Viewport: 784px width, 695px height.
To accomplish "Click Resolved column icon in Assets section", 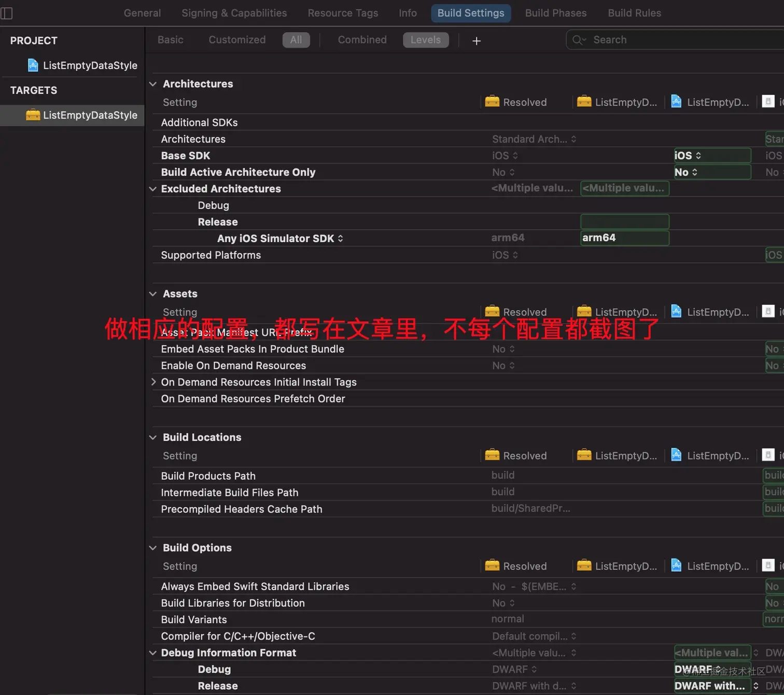I will [x=492, y=312].
